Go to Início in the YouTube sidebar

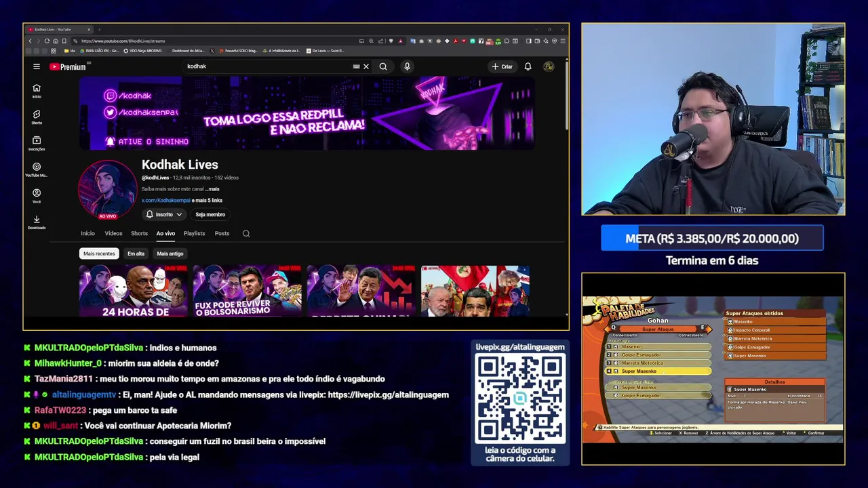pyautogui.click(x=37, y=90)
